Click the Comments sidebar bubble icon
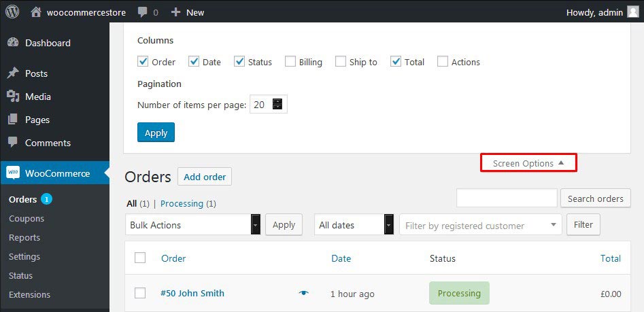This screenshot has width=644, height=312. [x=13, y=143]
